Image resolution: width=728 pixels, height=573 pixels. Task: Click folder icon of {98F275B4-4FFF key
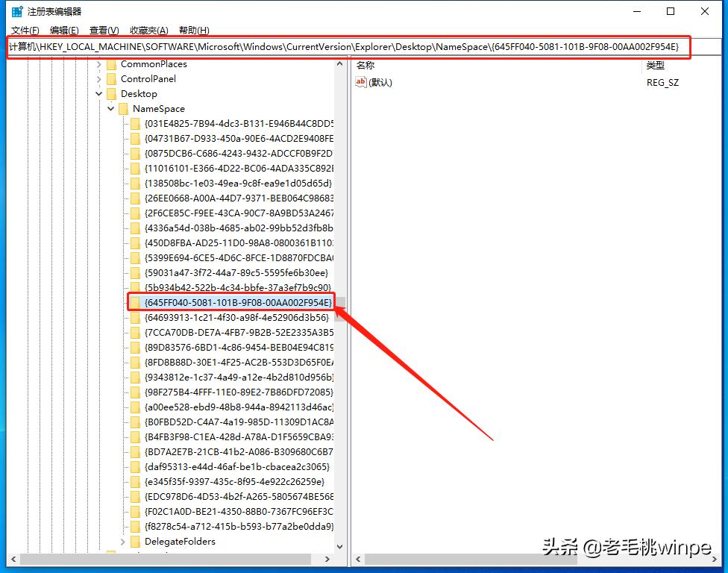[135, 392]
